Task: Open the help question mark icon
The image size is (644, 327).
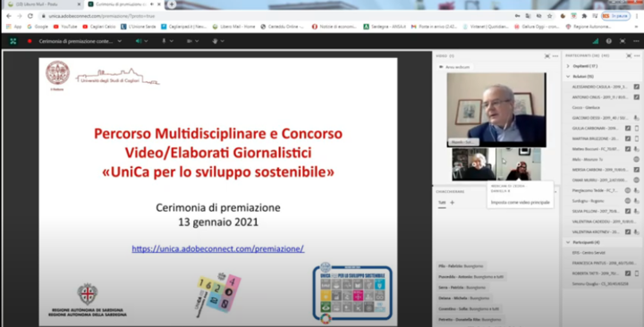Action: [x=609, y=41]
